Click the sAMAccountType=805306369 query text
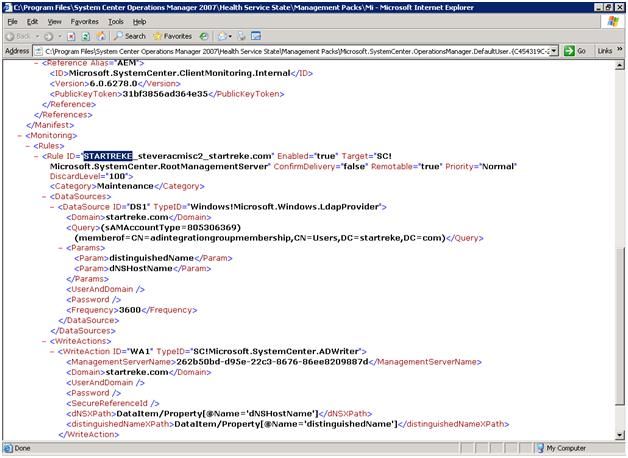 click(171, 228)
